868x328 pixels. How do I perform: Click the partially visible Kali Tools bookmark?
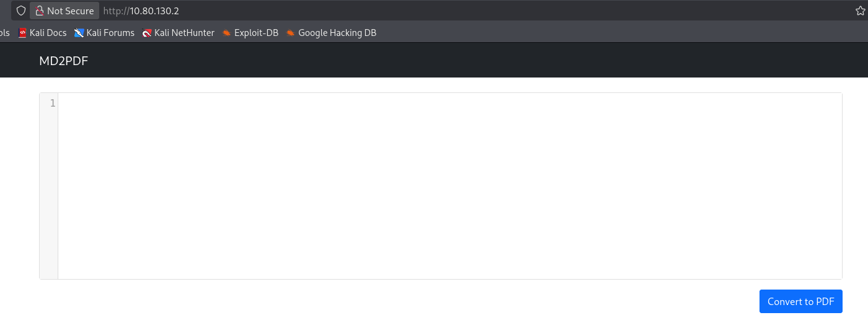click(x=5, y=33)
